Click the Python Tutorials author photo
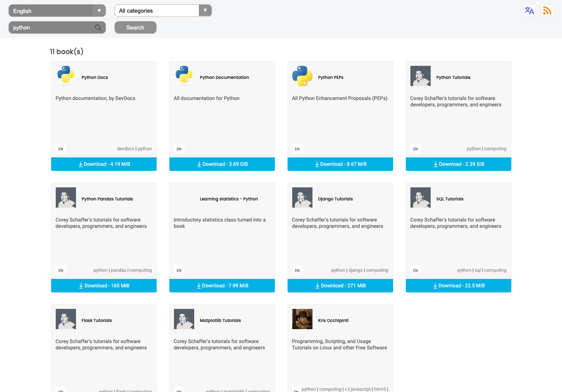This screenshot has height=392, width=562. [x=421, y=76]
